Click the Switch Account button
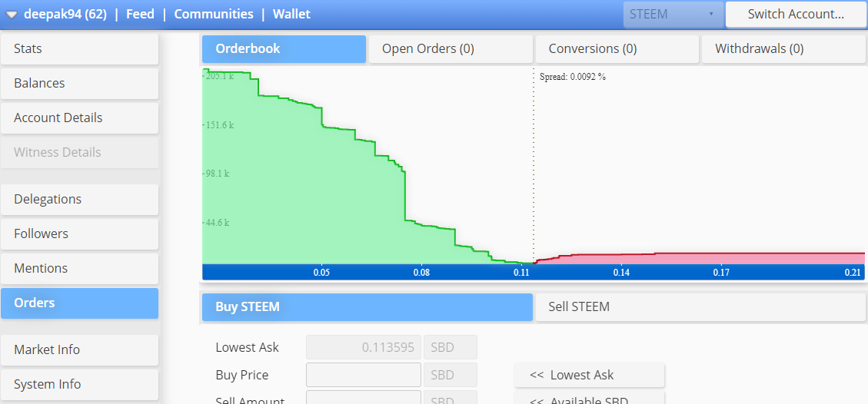The width and height of the screenshot is (868, 404). tap(796, 15)
